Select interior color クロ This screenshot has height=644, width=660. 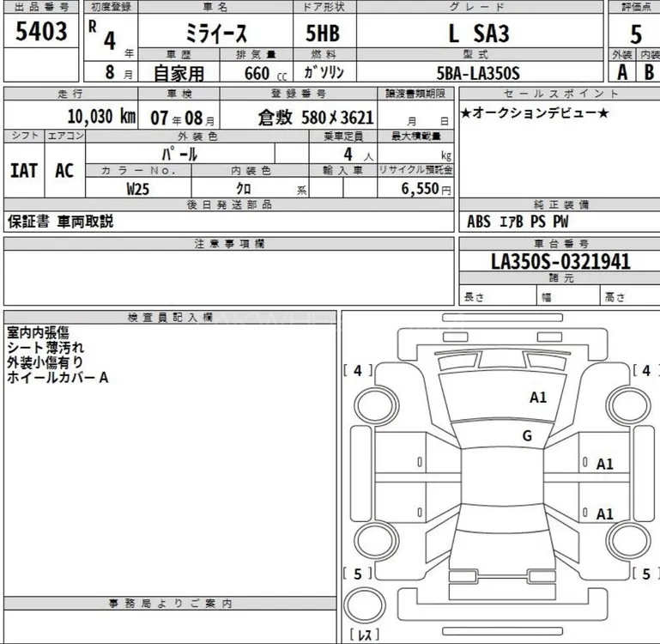tap(244, 189)
